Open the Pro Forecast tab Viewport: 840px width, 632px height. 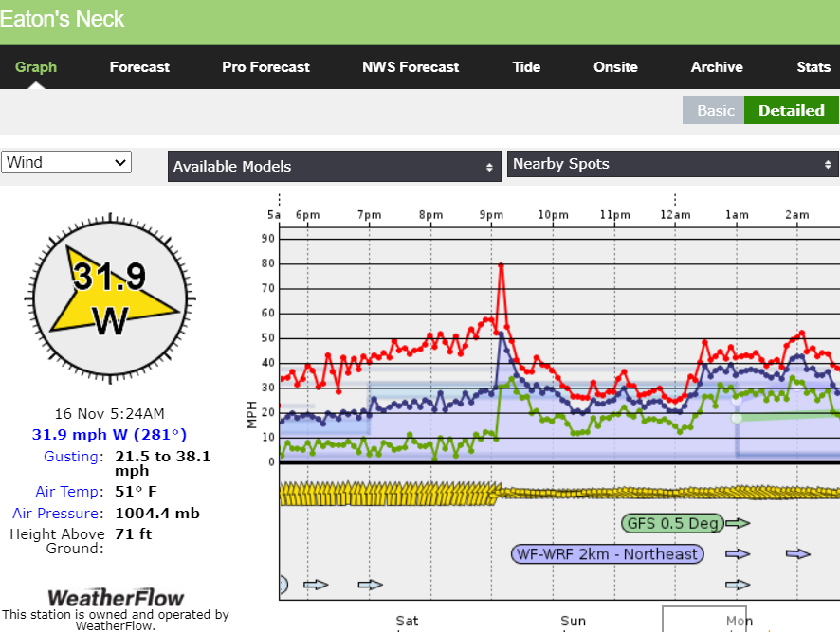click(x=265, y=67)
